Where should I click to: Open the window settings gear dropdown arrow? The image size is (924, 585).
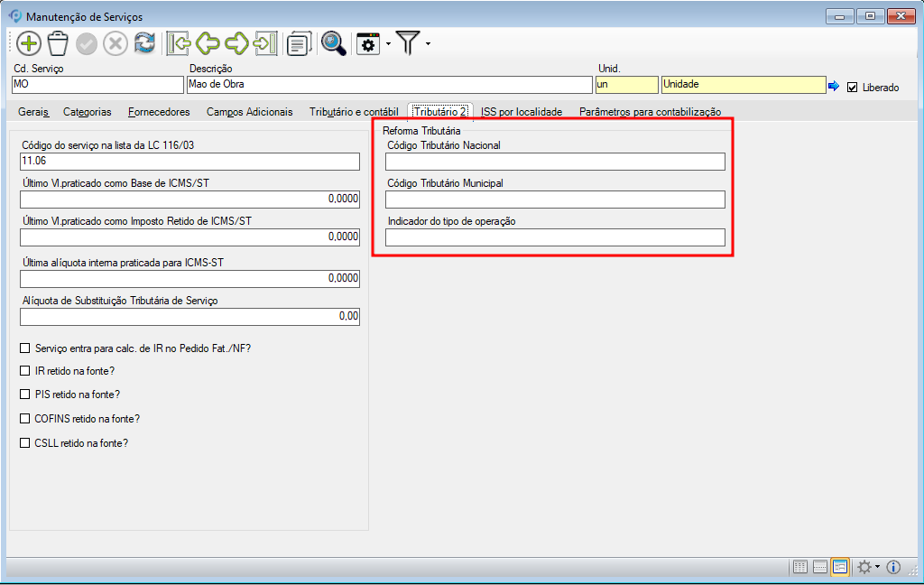[x=388, y=43]
